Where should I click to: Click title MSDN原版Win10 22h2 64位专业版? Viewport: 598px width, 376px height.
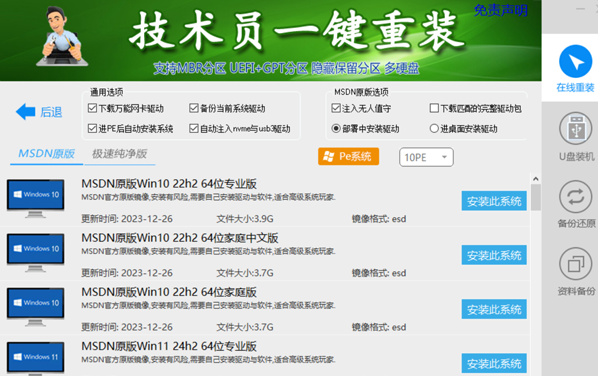tap(169, 184)
